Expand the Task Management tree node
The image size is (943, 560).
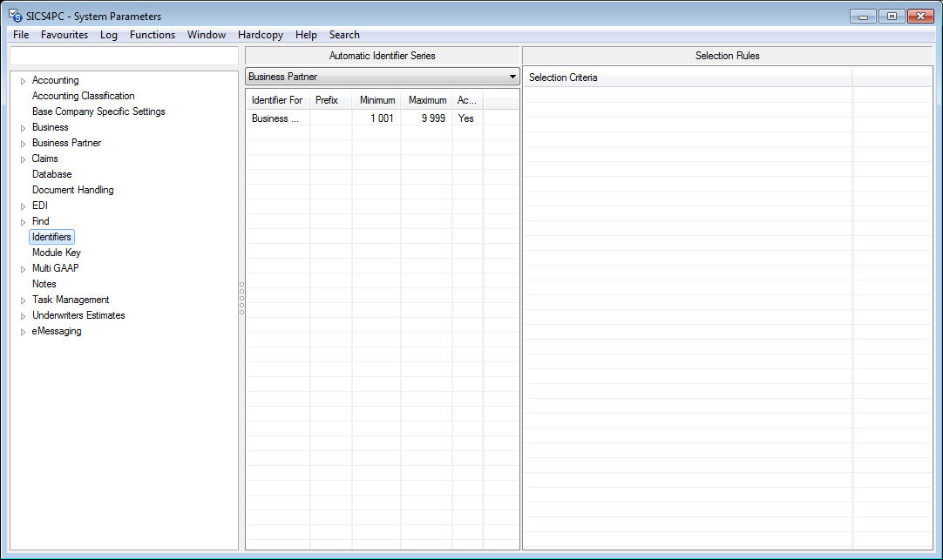(23, 300)
